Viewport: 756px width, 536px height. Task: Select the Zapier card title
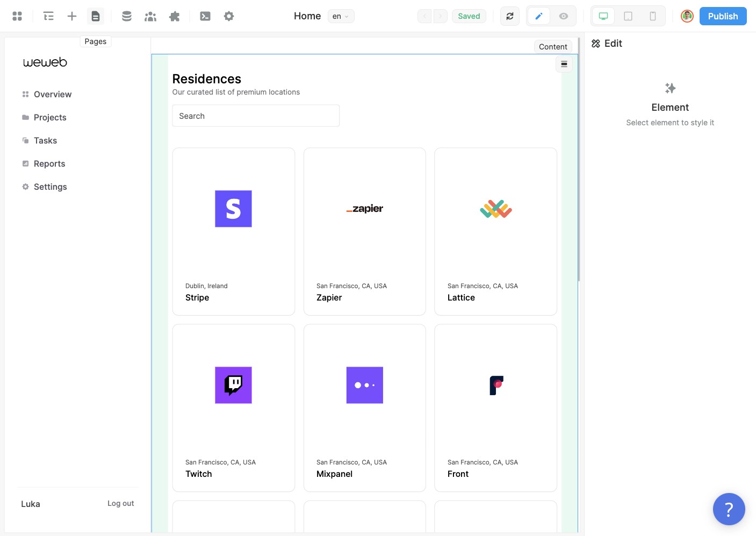click(x=329, y=297)
